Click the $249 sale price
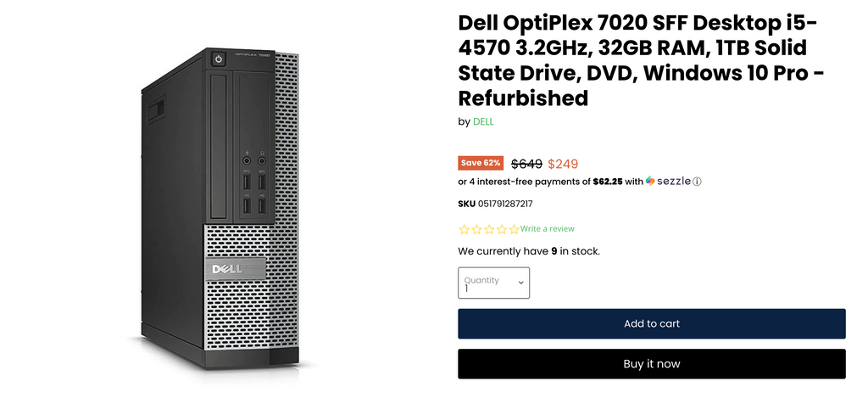 coord(563,164)
